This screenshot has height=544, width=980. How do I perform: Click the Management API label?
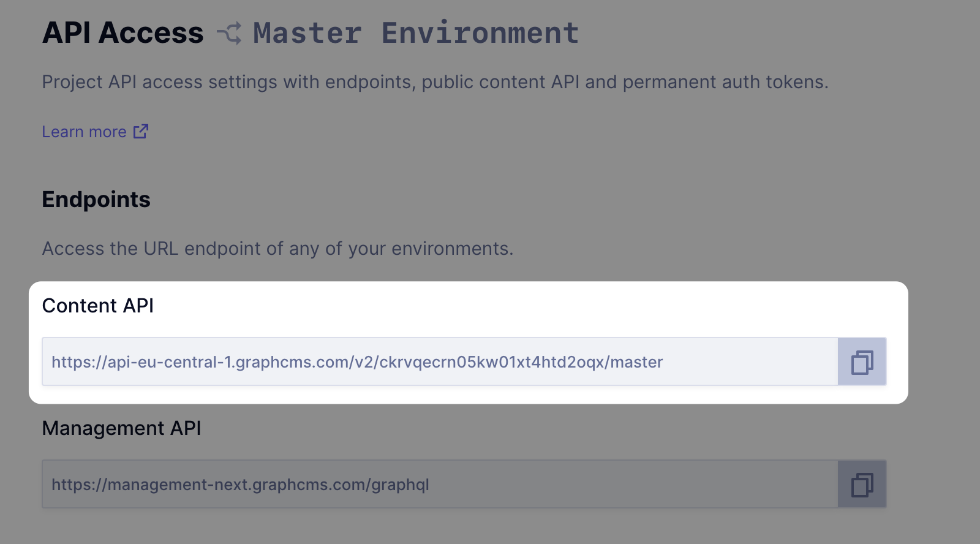click(x=122, y=428)
